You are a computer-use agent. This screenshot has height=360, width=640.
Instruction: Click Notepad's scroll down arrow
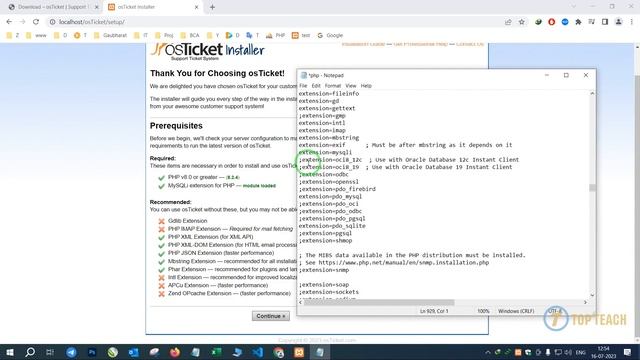[592, 295]
